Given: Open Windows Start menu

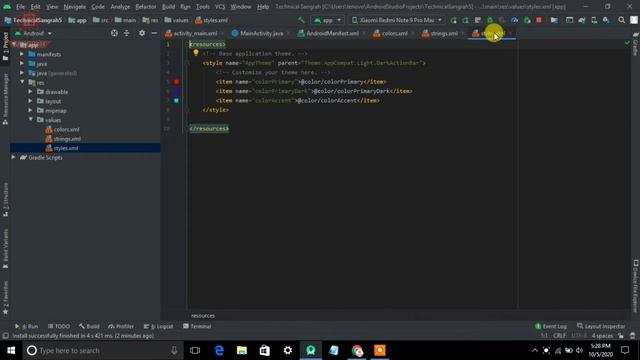Looking at the screenshot, I should coord(11,350).
